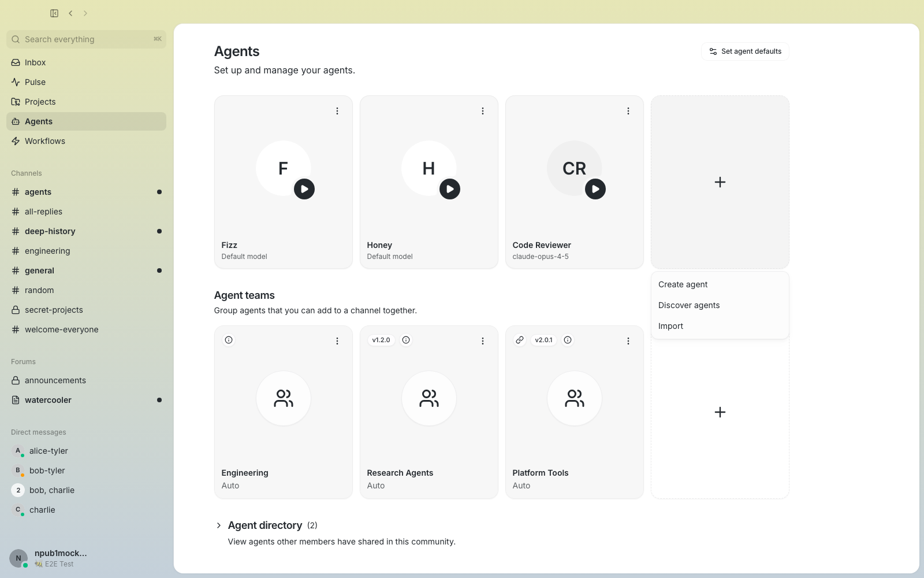
Task: Open the deep-history channel
Action: click(x=86, y=231)
